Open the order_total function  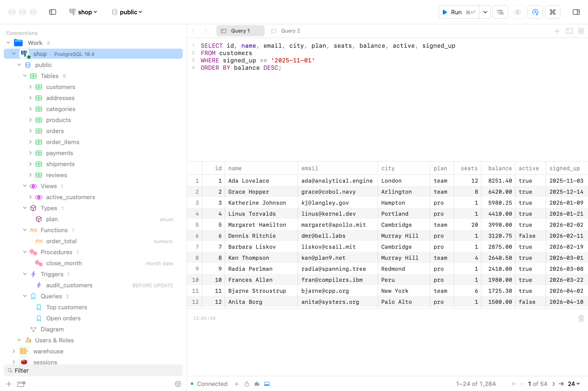click(x=61, y=241)
